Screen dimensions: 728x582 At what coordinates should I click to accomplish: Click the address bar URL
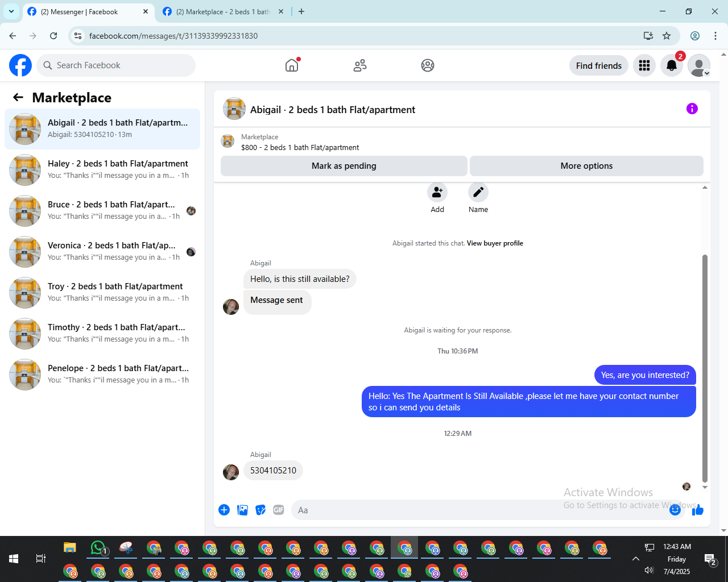[173, 36]
